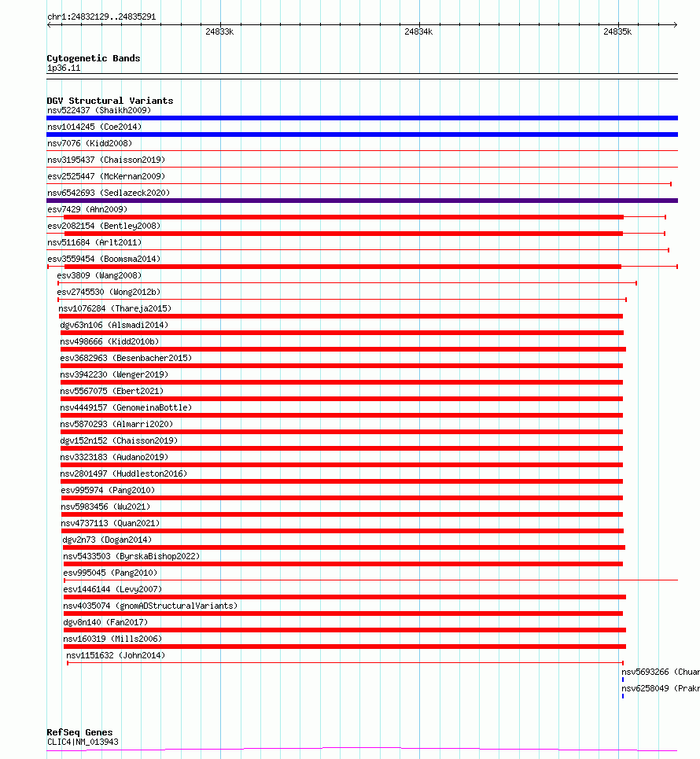Select variant nsv3195437 (Chaisson2019)
700x759 pixels.
[106, 160]
